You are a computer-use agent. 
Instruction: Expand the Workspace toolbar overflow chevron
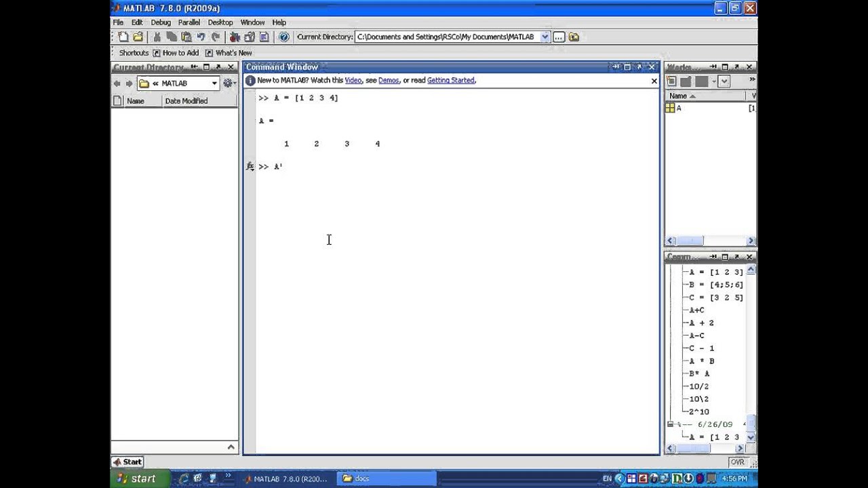click(752, 81)
